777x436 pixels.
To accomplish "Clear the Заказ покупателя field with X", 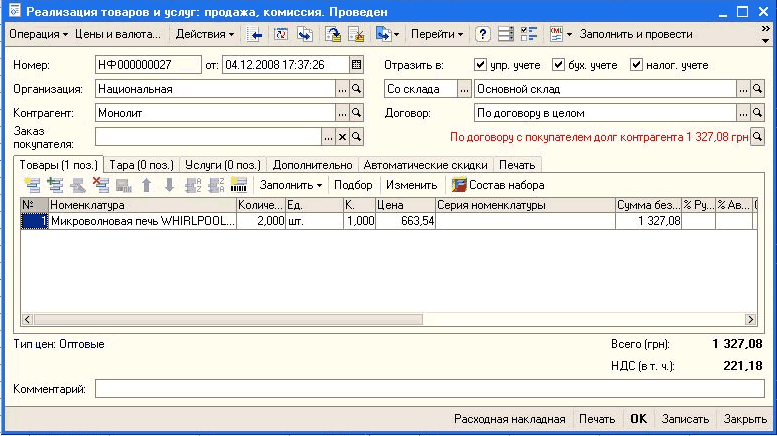I will 342,137.
